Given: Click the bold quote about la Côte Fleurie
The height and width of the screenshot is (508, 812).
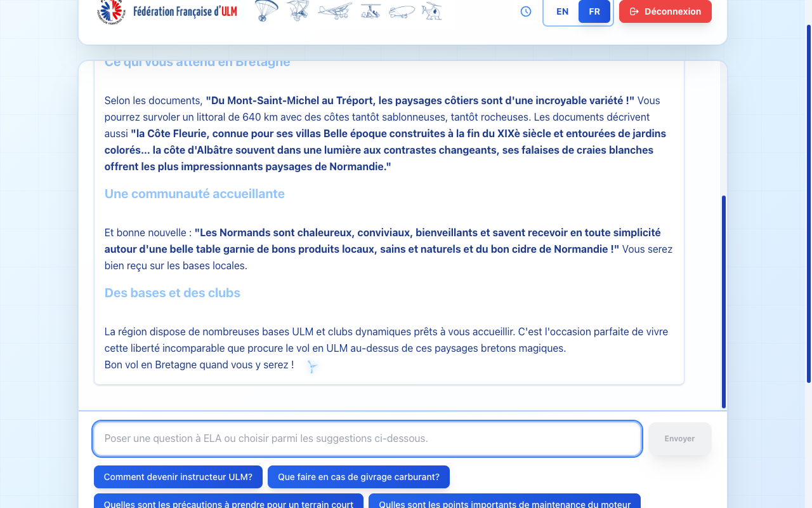Looking at the screenshot, I should click(x=385, y=150).
